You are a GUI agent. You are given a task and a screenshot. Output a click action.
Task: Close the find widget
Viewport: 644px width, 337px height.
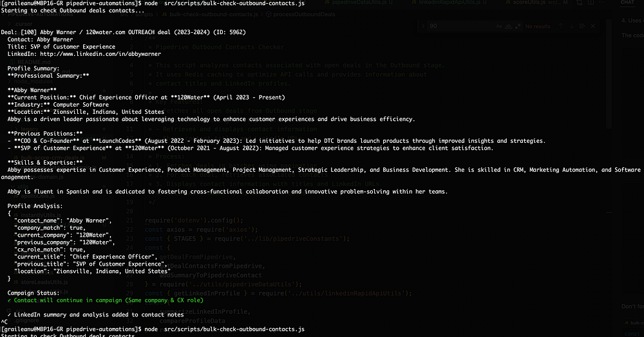[592, 26]
